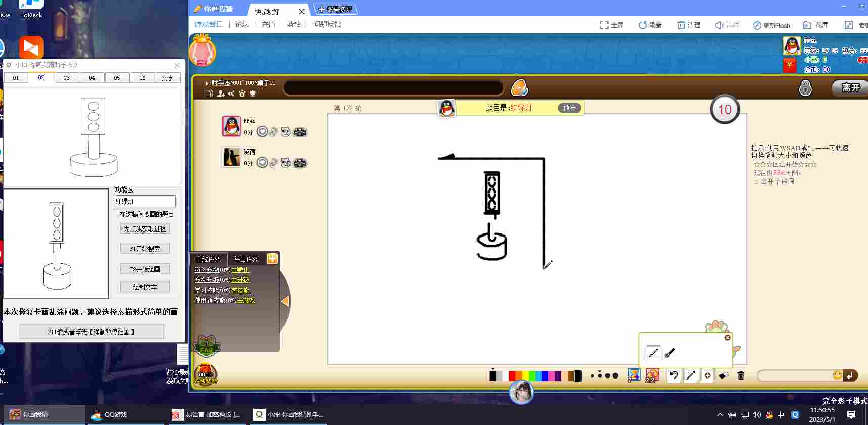Click the F2开始绘画 button
Screen dimensions: 868x425
point(145,269)
